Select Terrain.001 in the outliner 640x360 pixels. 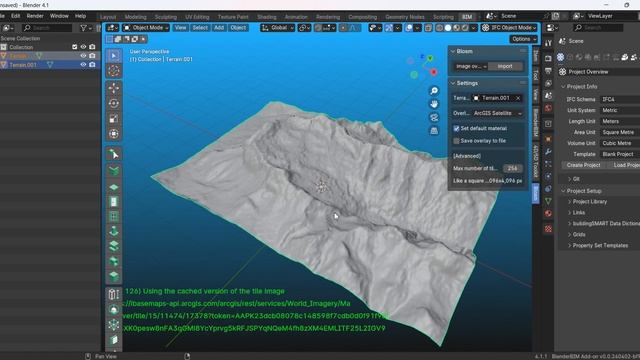(x=23, y=65)
